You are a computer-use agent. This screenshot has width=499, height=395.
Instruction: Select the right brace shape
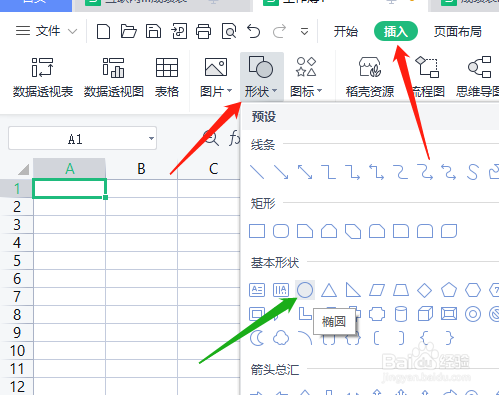click(x=449, y=338)
